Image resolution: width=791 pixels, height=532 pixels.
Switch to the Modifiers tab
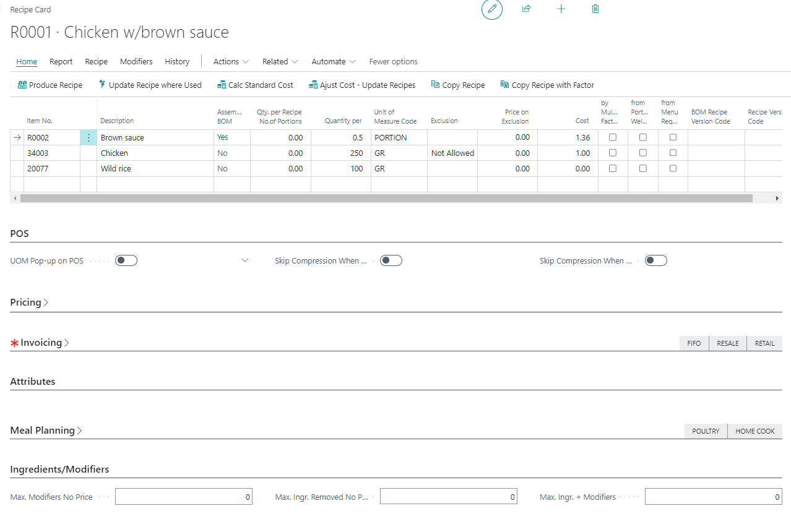click(x=136, y=62)
